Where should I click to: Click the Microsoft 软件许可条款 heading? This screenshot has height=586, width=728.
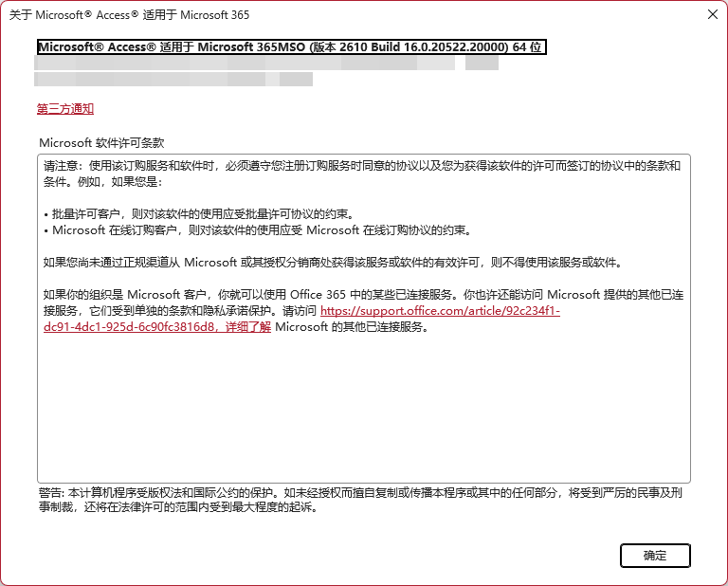coord(101,142)
